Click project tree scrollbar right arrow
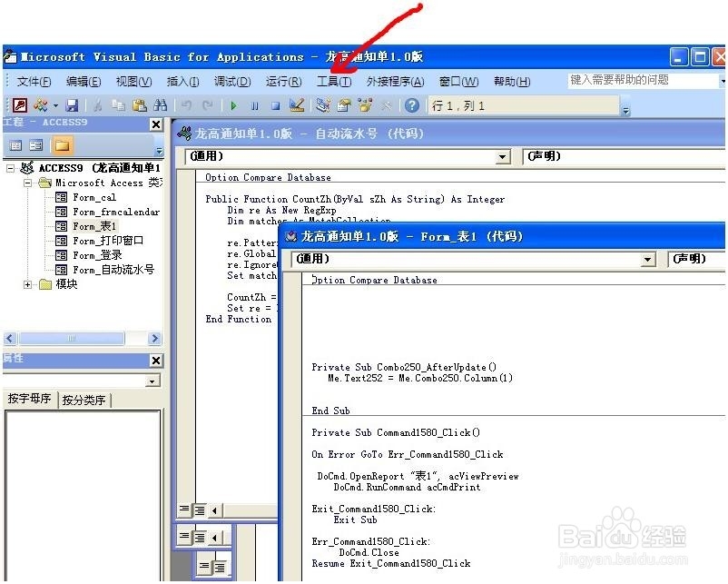This screenshot has height=584, width=728. [154, 338]
